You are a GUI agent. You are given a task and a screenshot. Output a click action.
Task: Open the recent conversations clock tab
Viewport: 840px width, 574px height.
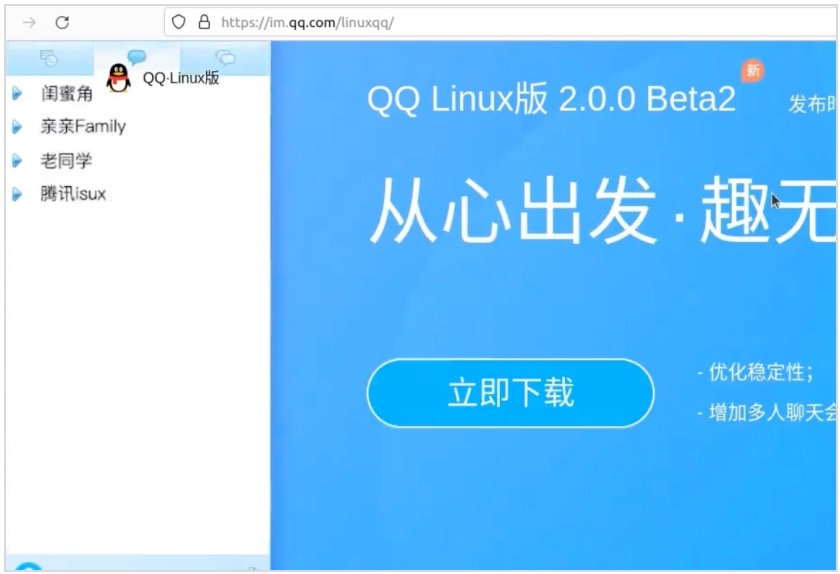49,58
